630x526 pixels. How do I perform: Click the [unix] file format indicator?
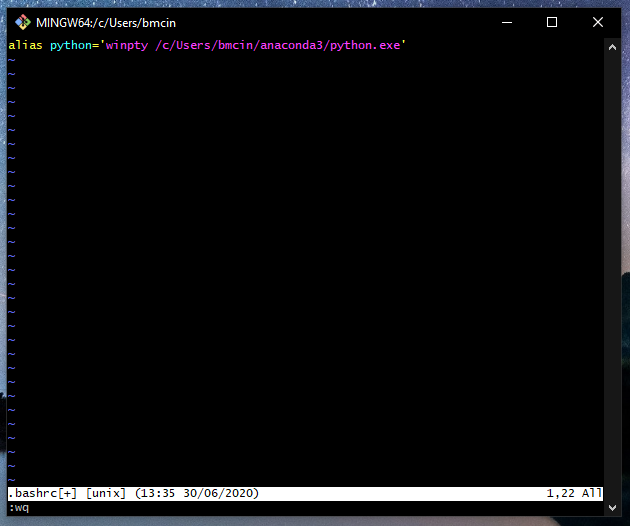[106, 494]
